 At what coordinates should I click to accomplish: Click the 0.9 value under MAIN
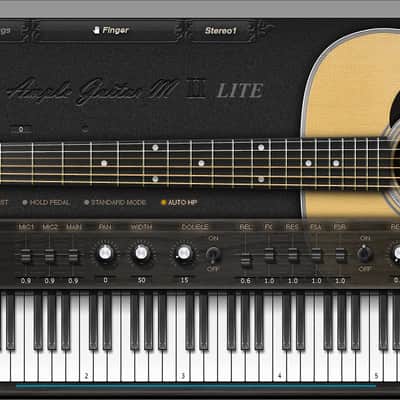[x=73, y=281]
